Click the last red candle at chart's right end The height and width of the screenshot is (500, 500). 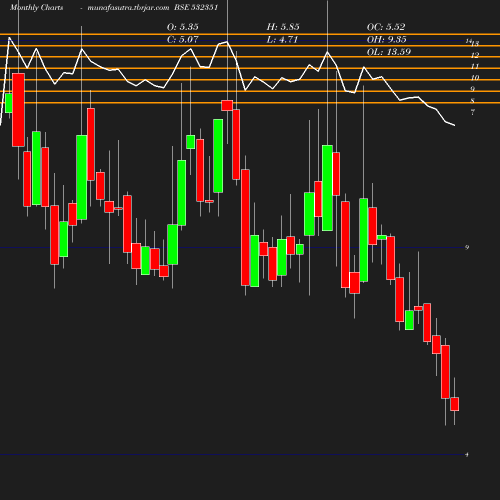(454, 404)
